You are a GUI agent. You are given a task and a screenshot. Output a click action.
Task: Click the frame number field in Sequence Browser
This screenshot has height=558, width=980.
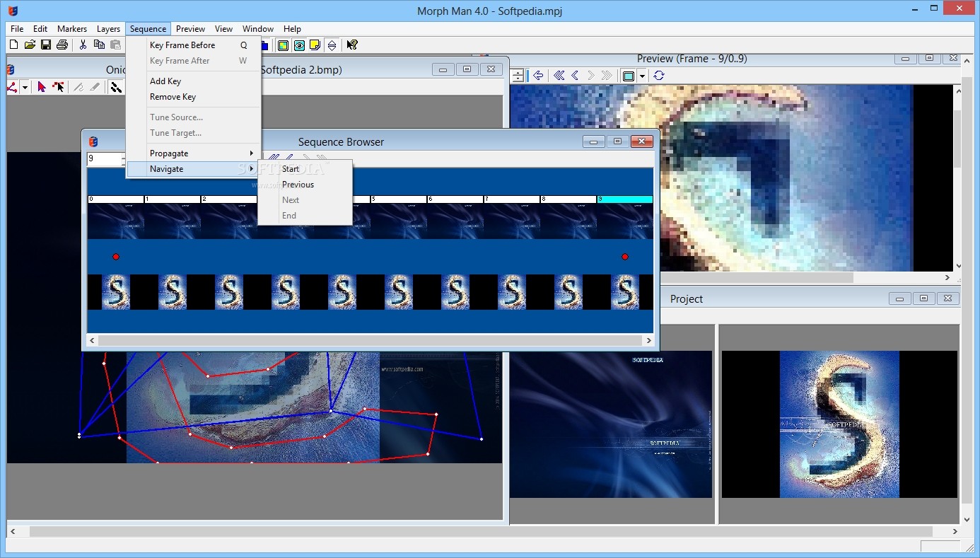105,158
